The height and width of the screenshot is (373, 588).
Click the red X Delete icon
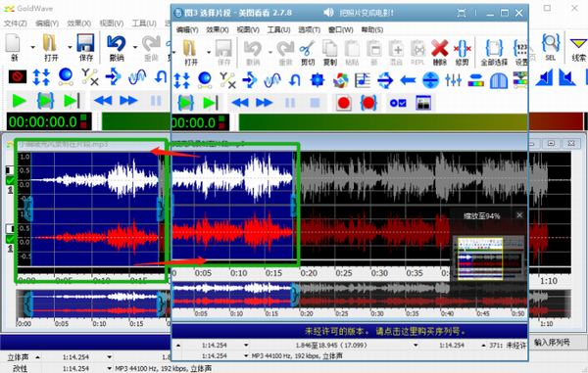click(x=439, y=48)
